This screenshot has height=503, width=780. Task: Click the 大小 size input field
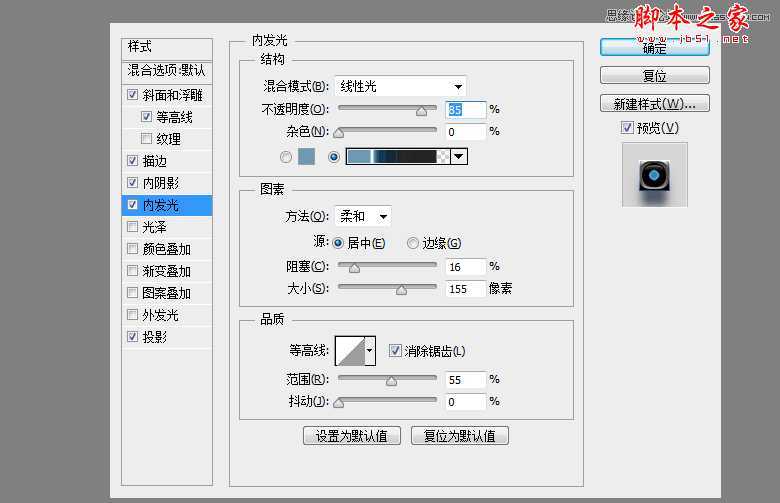[466, 288]
